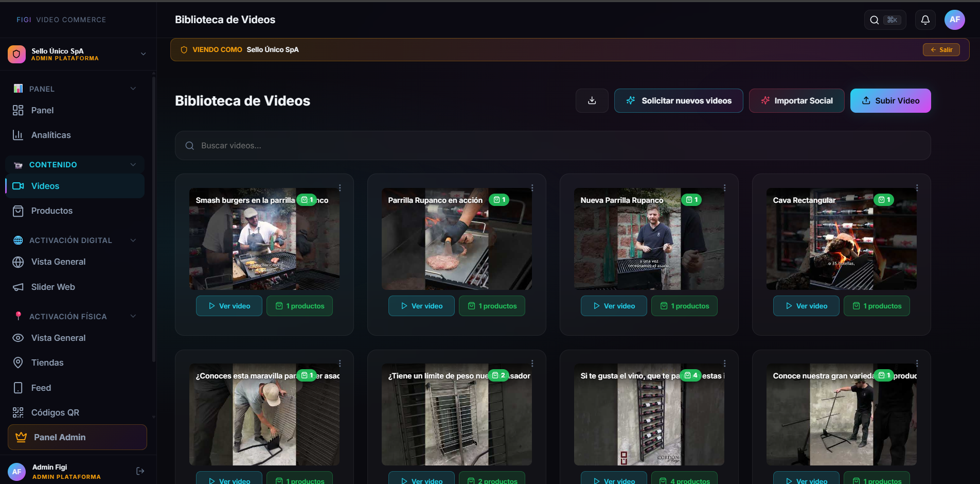This screenshot has height=484, width=980.
Task: Click the FIGI VIDEO COMMERCE logo
Action: 61,20
